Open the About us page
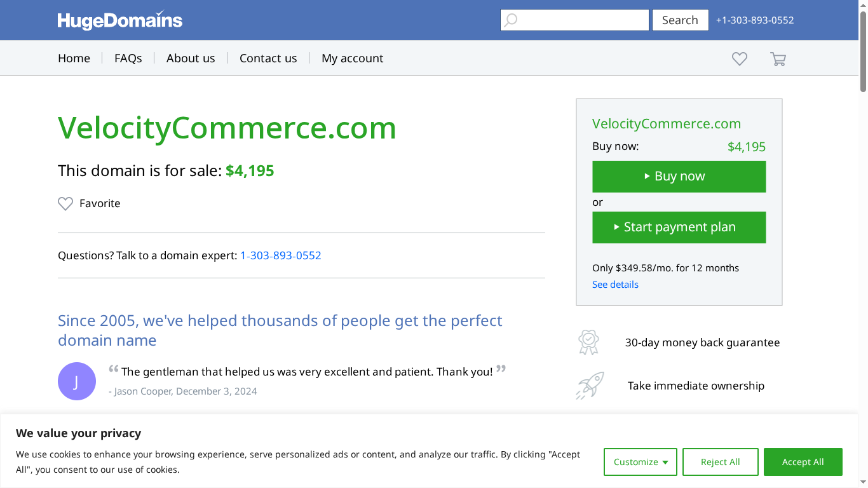This screenshot has width=868, height=488. tap(191, 58)
